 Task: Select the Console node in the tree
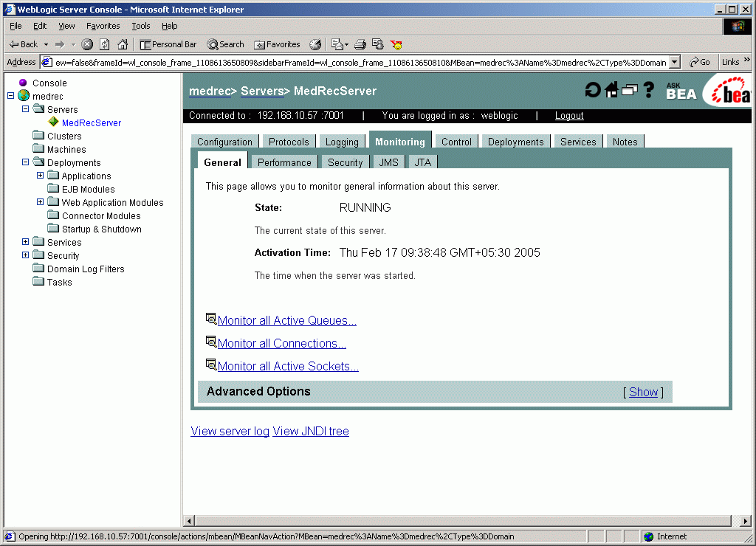click(x=49, y=83)
